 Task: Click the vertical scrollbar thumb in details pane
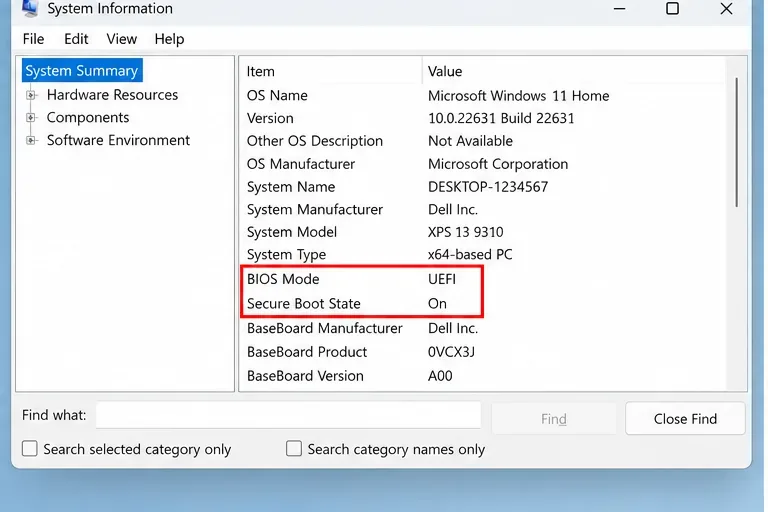click(736, 142)
